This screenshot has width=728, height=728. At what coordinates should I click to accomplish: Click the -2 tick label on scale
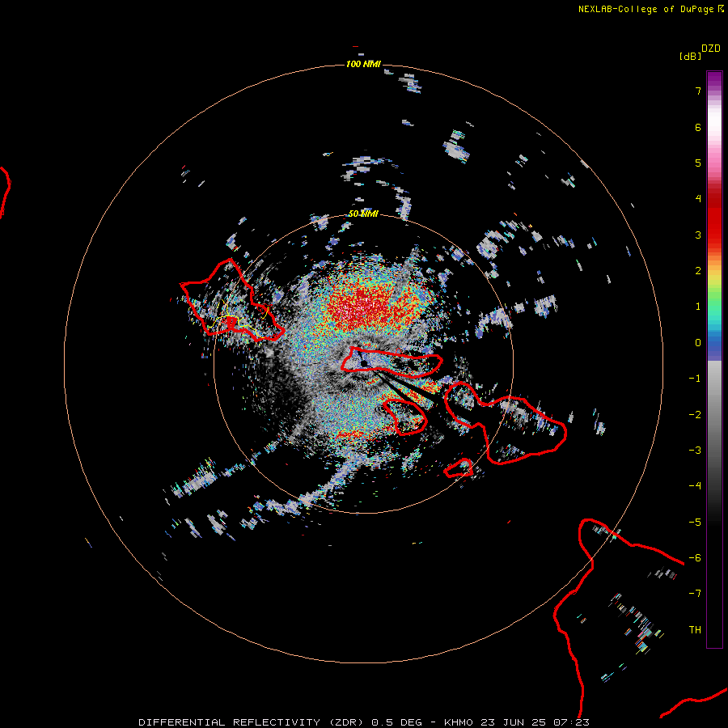coord(695,414)
